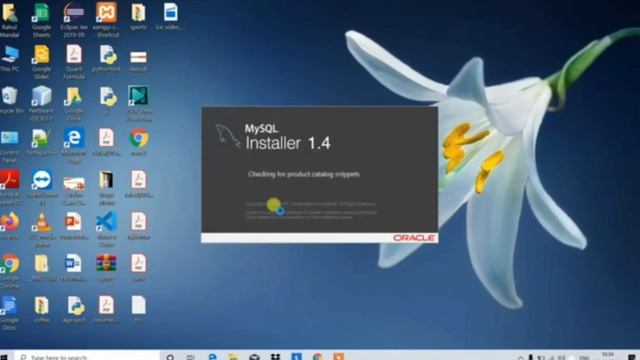Open the Control Panel desktop icon
The width and height of the screenshot is (640, 360).
[10, 146]
